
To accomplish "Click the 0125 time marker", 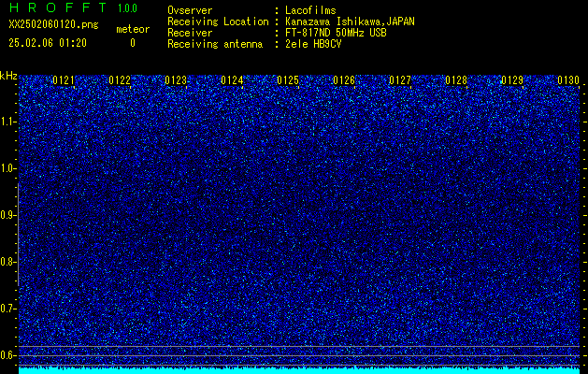I will point(288,80).
